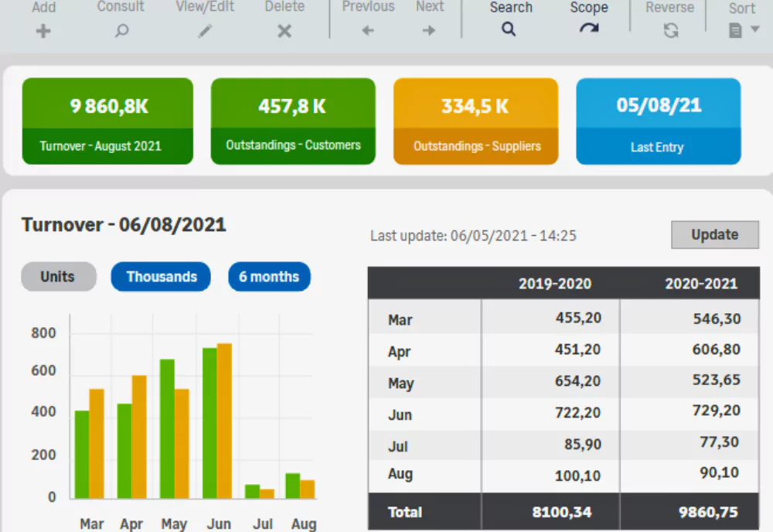773x532 pixels.
Task: Go to Previous record arrow
Action: coord(368,31)
